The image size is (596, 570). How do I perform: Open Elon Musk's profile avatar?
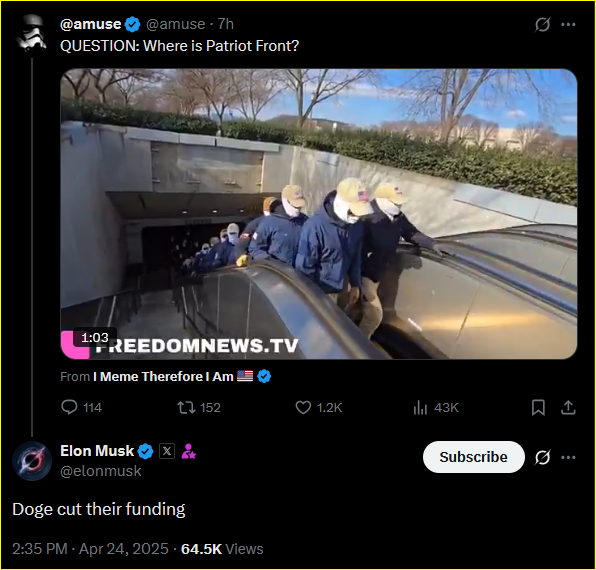(32, 461)
